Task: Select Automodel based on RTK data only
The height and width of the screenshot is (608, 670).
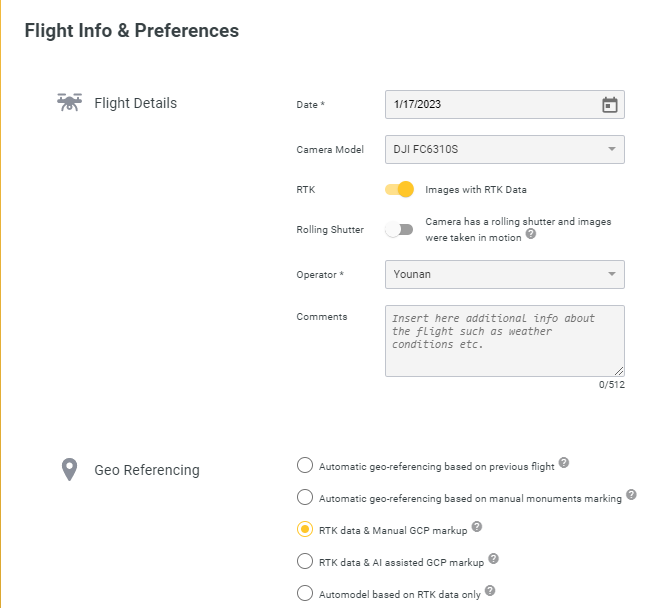Action: [x=305, y=593]
